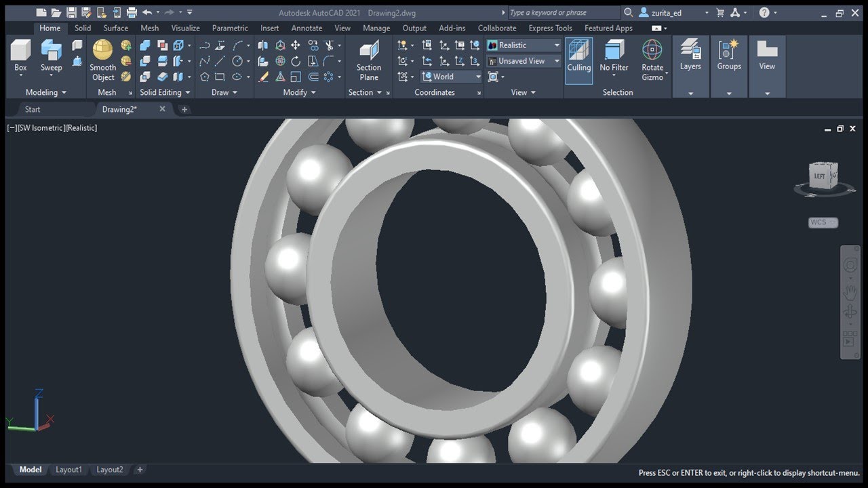Switch to the Start file tab
Image resolution: width=868 pixels, height=488 pixels.
click(33, 109)
